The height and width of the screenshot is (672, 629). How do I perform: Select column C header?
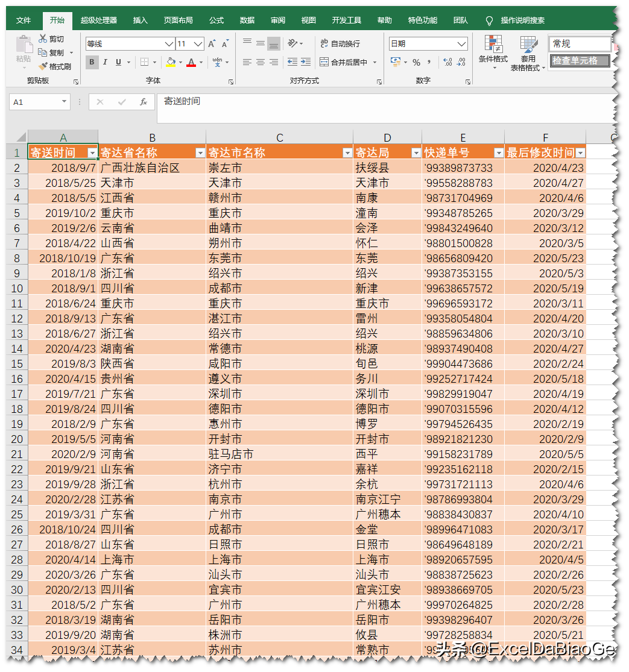(x=280, y=137)
